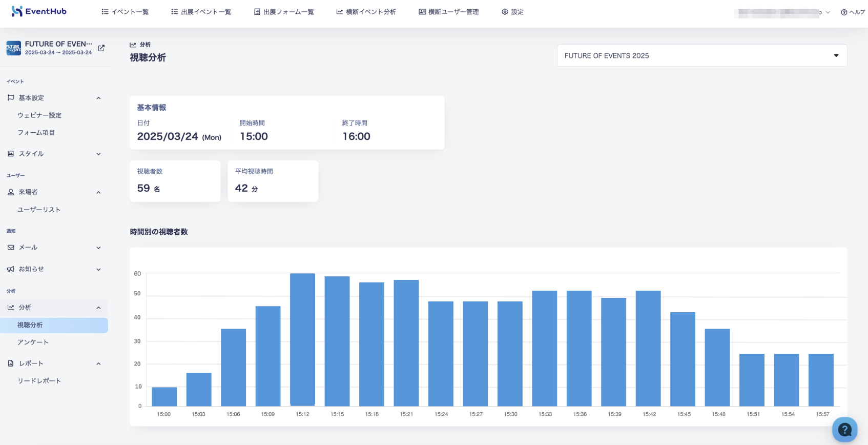
Task: Select 視聴分析 in sidebar
Action: click(54, 325)
